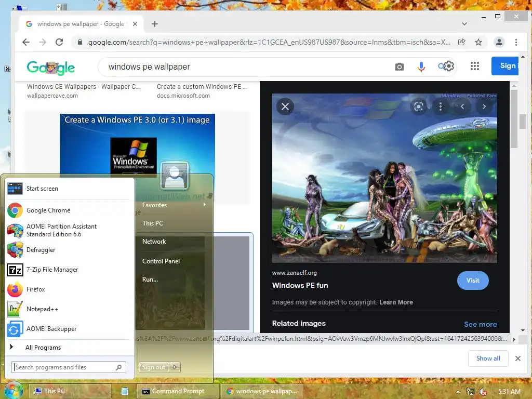Expand the Favorites submenu
Viewport: 532px width, 399px height.
click(175, 205)
